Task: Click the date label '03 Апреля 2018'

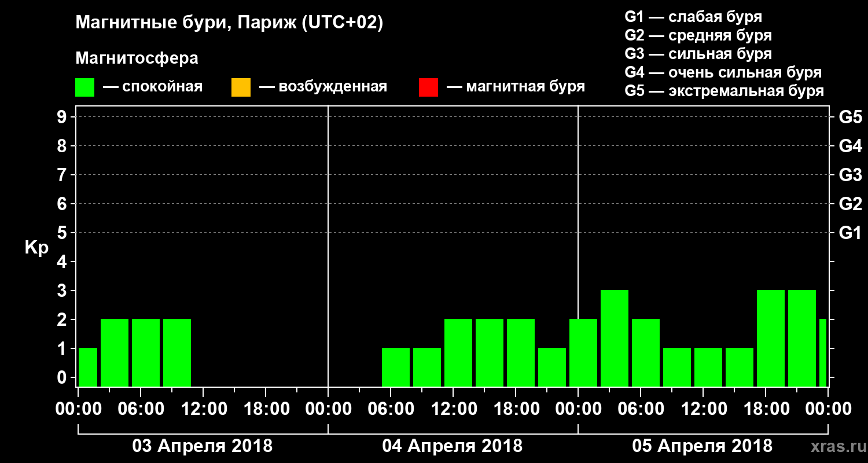Action: [x=203, y=446]
